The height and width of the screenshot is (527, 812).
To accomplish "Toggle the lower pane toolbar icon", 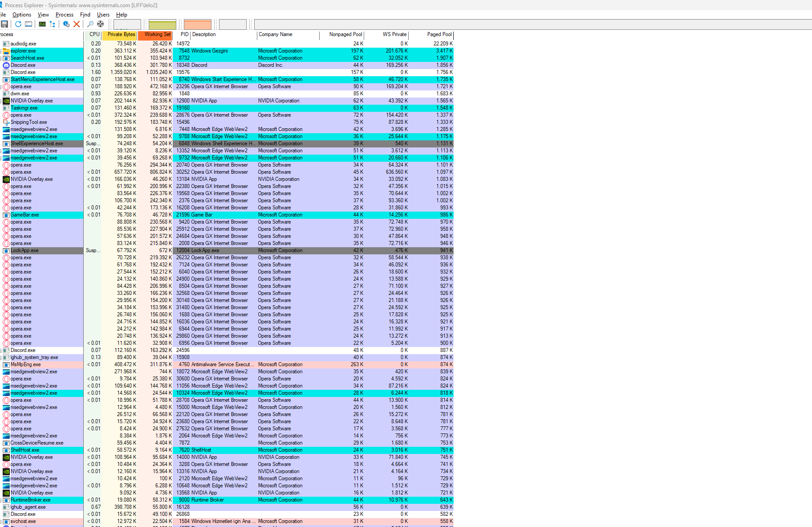I will tap(28, 24).
